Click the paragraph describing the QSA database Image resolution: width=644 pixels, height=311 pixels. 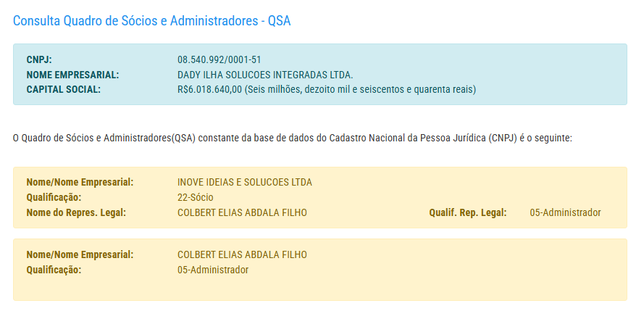pos(293,138)
